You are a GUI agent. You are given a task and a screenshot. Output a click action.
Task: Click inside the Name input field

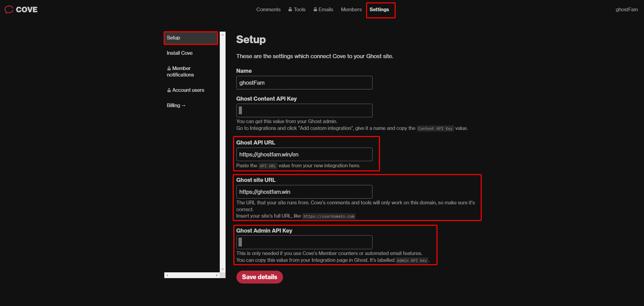pyautogui.click(x=304, y=83)
